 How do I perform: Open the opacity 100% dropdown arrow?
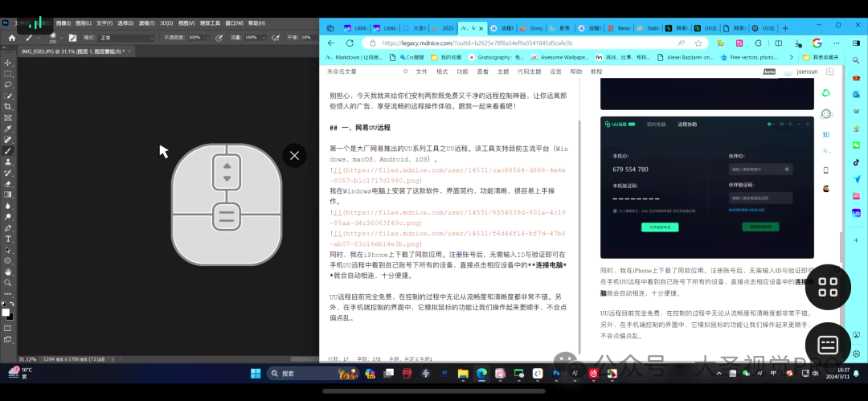tap(207, 38)
